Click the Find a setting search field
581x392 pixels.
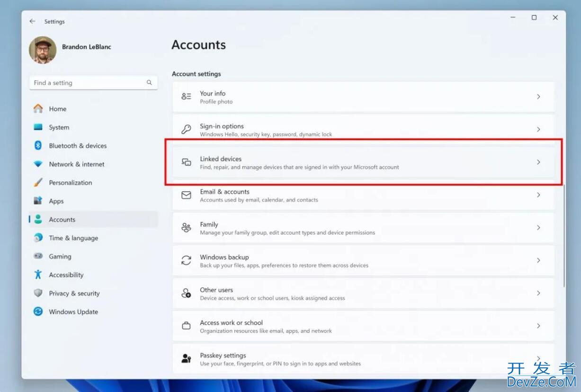pyautogui.click(x=93, y=83)
